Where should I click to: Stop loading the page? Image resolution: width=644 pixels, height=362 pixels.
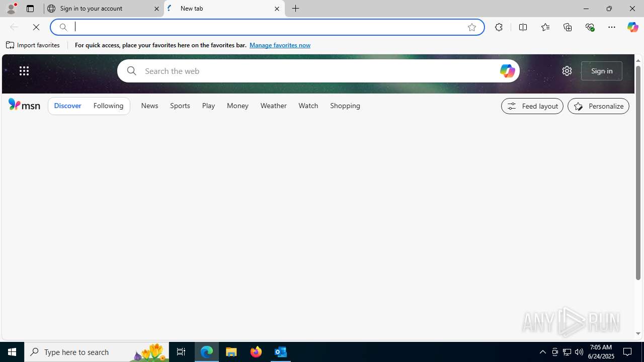[36, 27]
